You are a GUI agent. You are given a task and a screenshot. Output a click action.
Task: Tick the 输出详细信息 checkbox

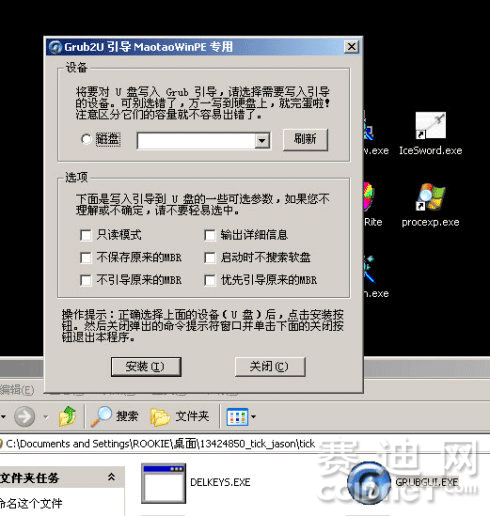pos(210,235)
